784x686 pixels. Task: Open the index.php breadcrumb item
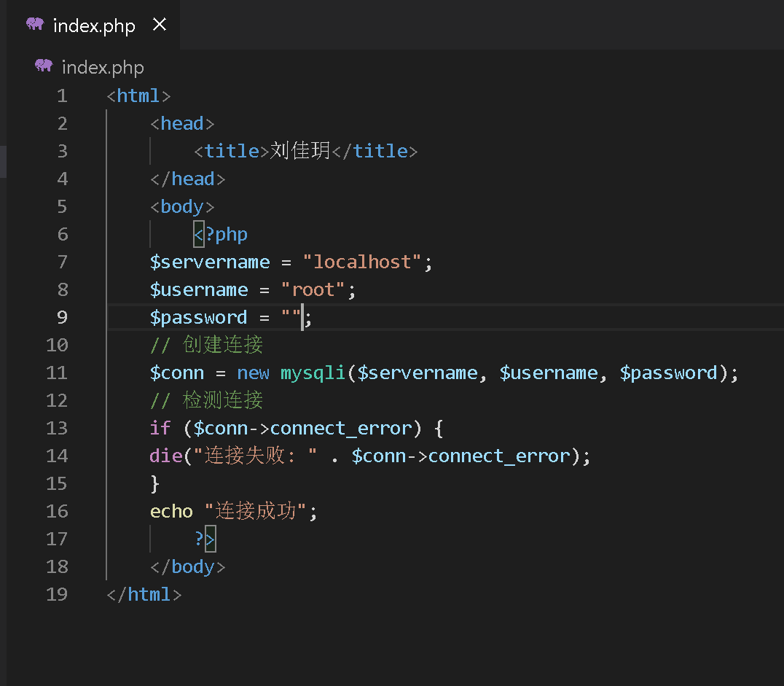tap(103, 68)
